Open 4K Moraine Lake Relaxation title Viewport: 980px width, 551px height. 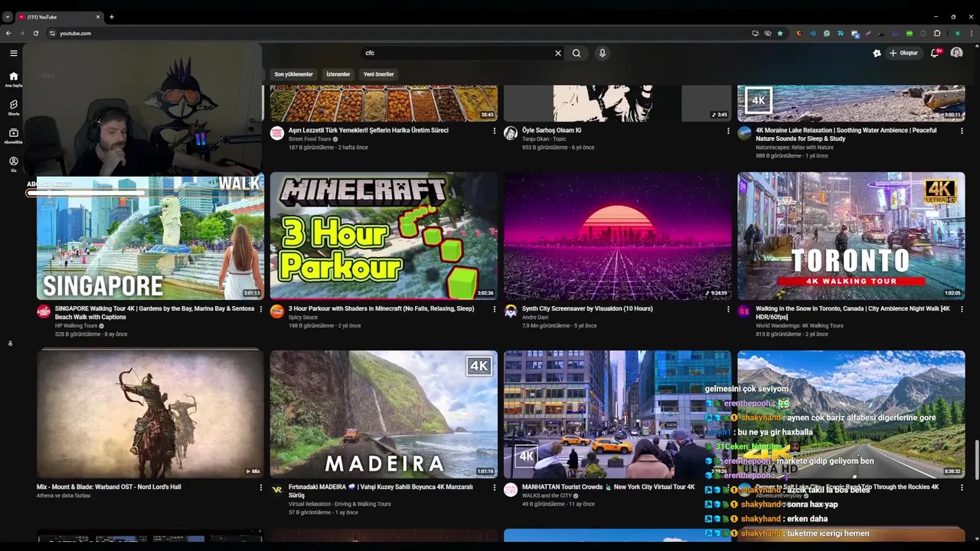[x=846, y=134]
